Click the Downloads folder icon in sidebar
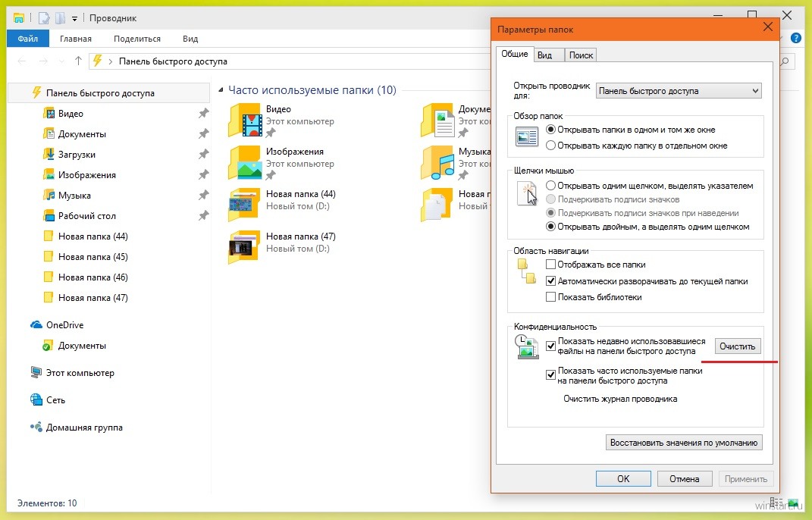812x520 pixels. pos(49,155)
